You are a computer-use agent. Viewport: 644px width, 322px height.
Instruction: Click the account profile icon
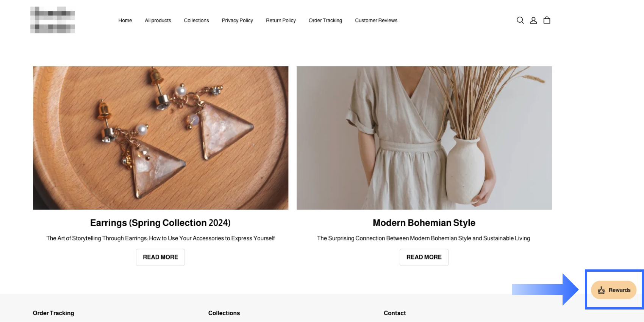pyautogui.click(x=533, y=20)
